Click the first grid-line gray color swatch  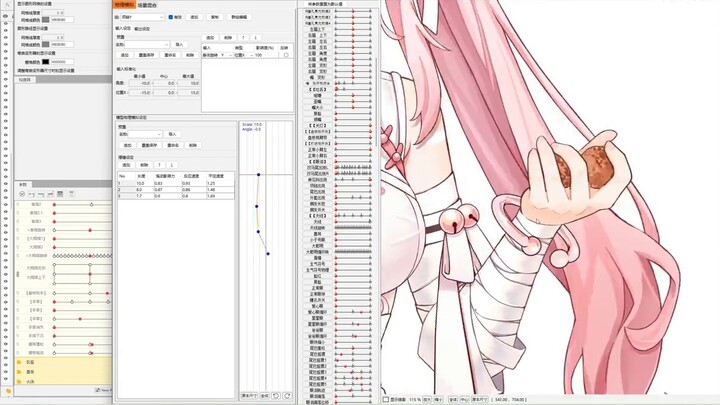(45, 20)
